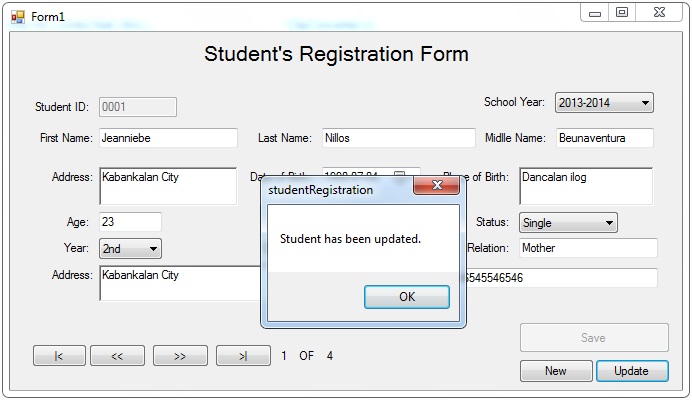The image size is (692, 400).
Task: Expand the Status combo box showing Single
Action: pyautogui.click(x=568, y=223)
